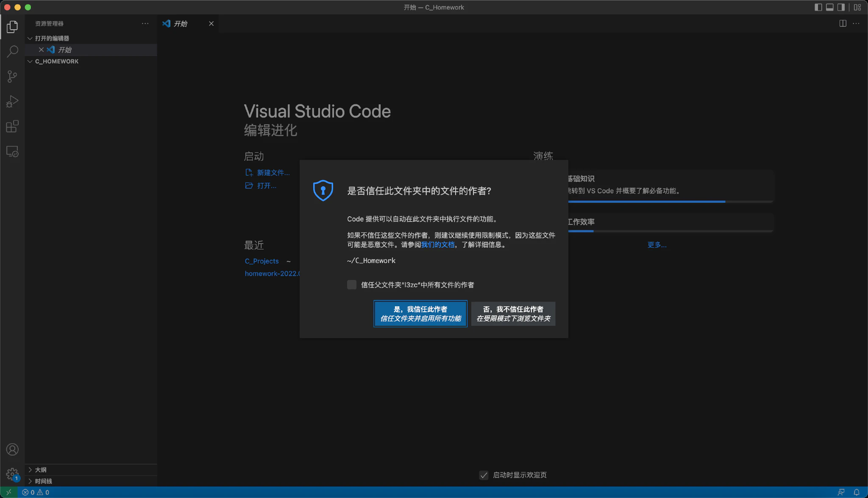Uncheck show welcome page on startup
This screenshot has width=868, height=498.
click(x=484, y=475)
